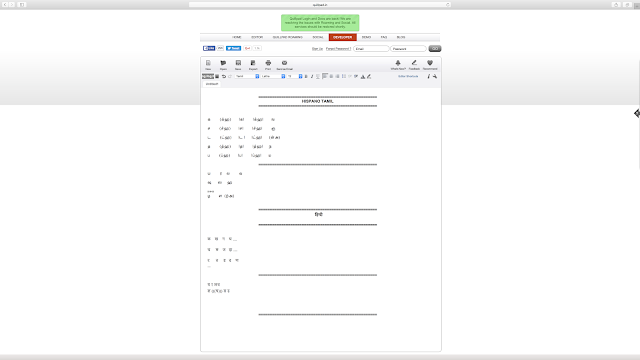Open the HOME menu

click(237, 37)
